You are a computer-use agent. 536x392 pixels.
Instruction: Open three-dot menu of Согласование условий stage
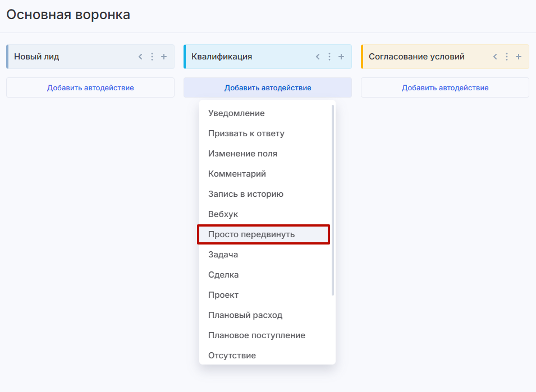click(507, 57)
